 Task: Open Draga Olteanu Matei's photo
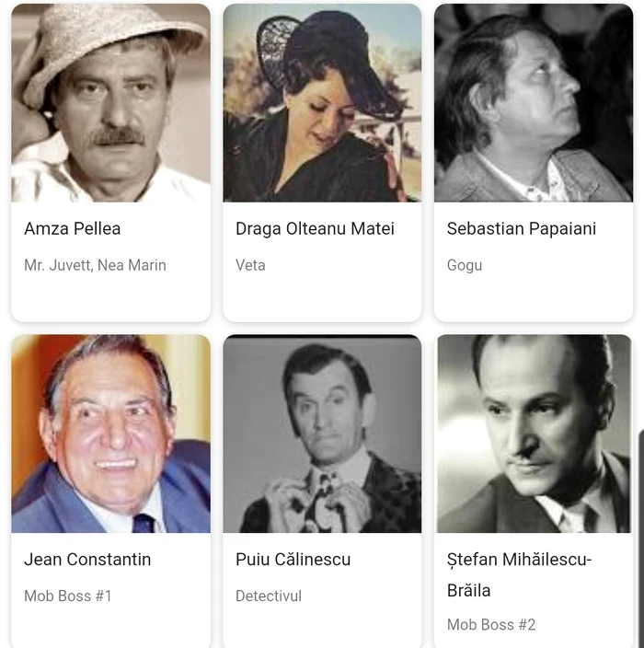coord(322,103)
